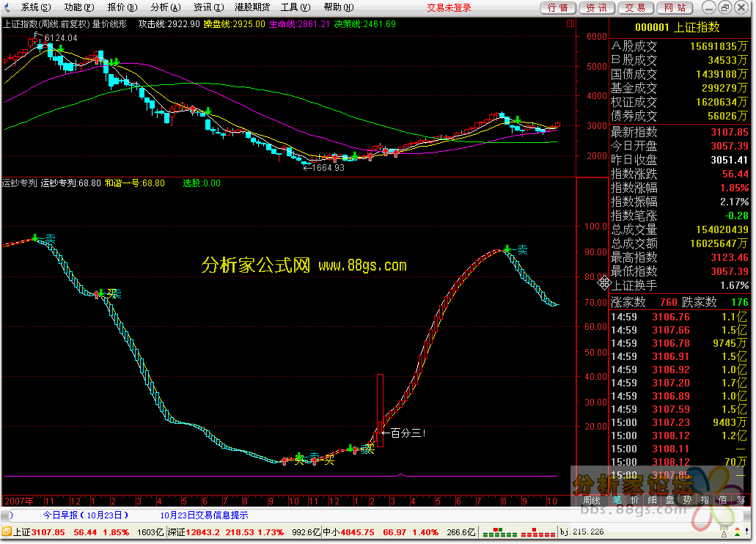Click the 上证换手 1.67% row

coord(679,285)
